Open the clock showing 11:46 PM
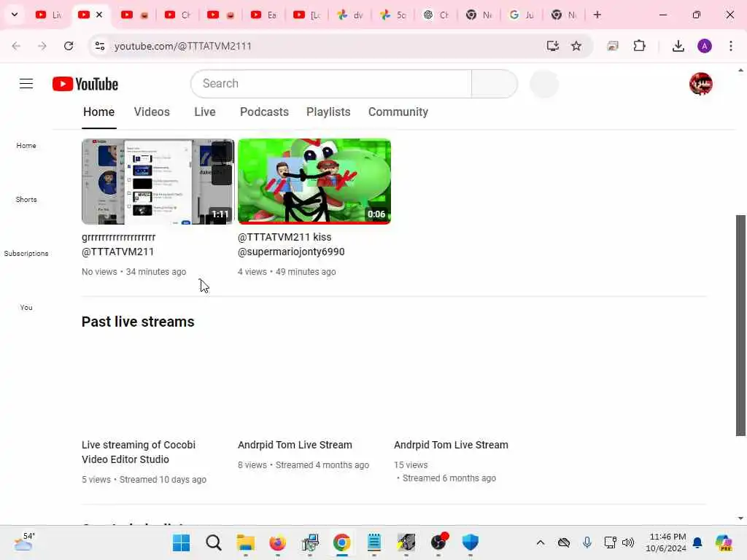Screen dimensions: 747x560 point(666,542)
